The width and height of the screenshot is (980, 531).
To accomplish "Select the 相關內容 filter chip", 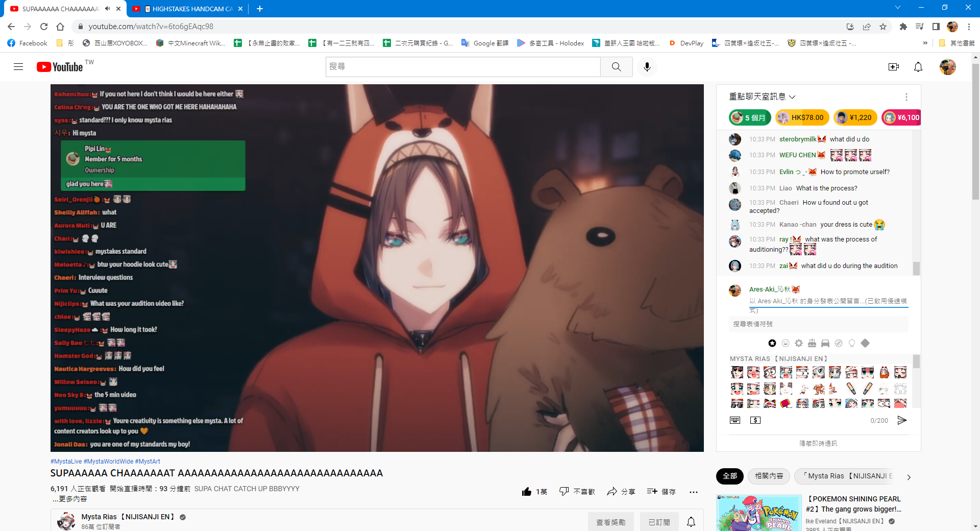I will point(769,476).
